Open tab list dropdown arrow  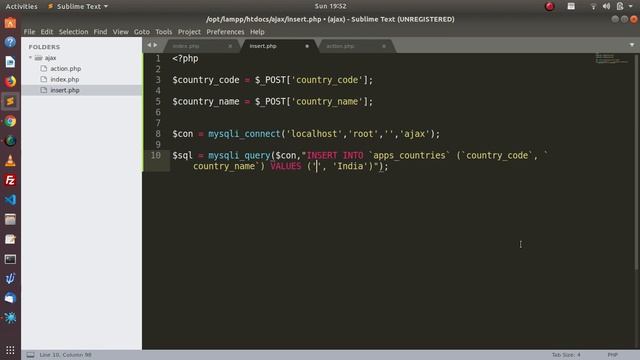(x=632, y=45)
